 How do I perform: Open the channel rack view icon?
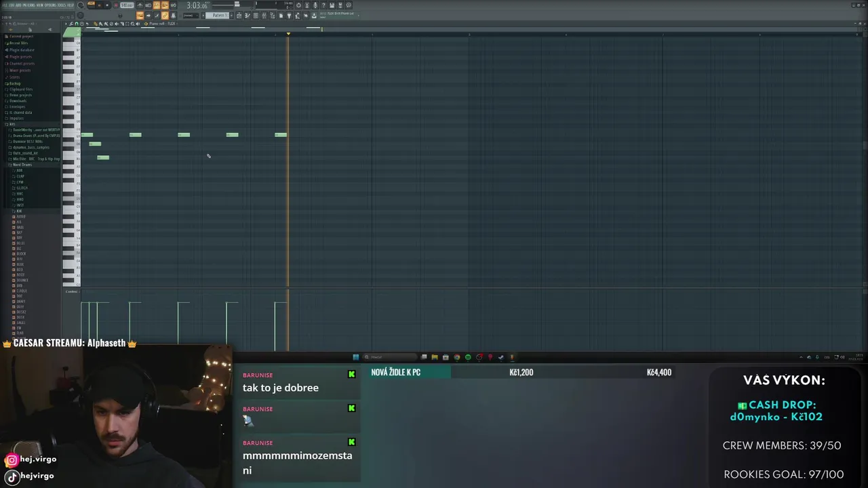point(256,16)
